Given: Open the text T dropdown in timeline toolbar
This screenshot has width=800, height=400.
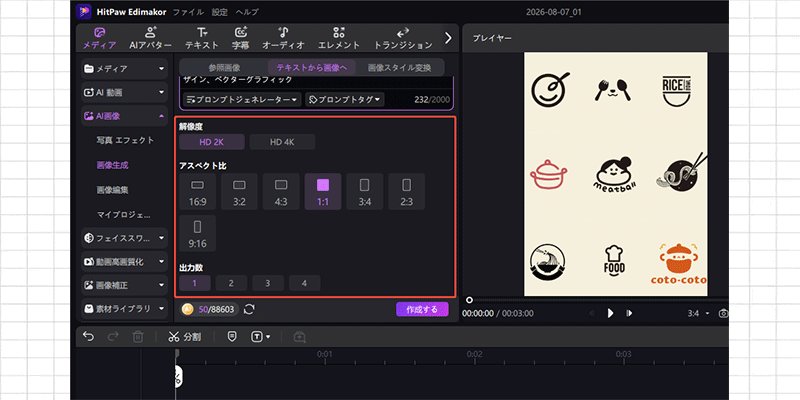Looking at the screenshot, I should [260, 337].
